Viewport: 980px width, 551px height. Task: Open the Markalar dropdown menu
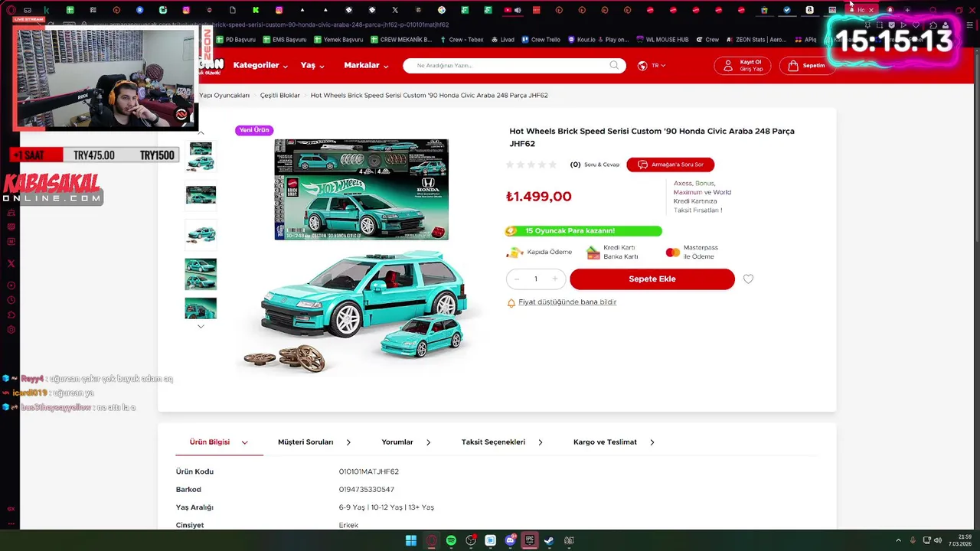click(x=366, y=66)
